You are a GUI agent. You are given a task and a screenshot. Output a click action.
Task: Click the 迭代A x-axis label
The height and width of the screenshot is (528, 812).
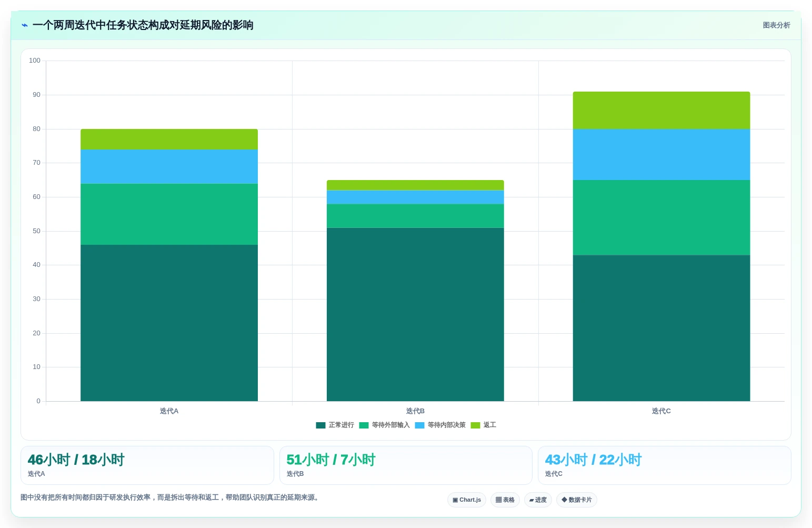(169, 411)
